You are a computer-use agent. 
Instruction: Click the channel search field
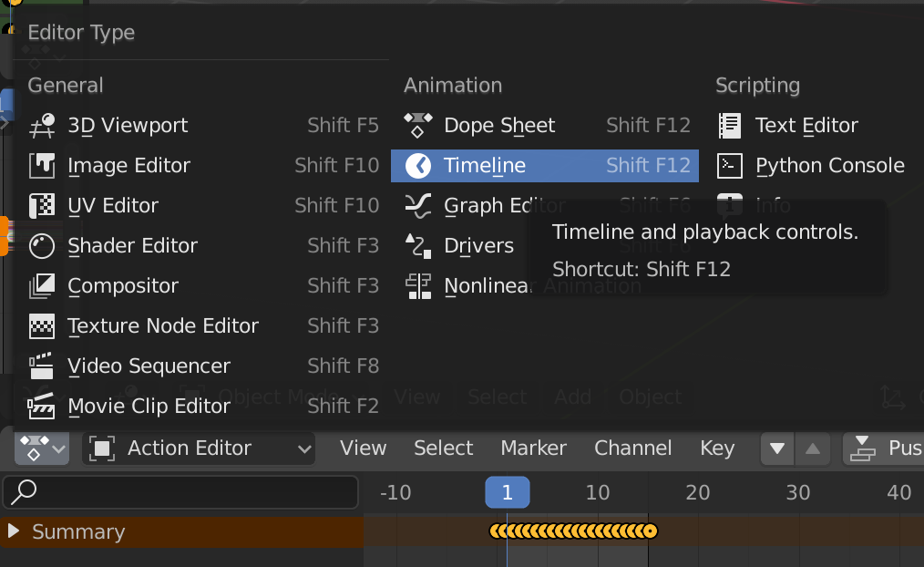tap(180, 491)
